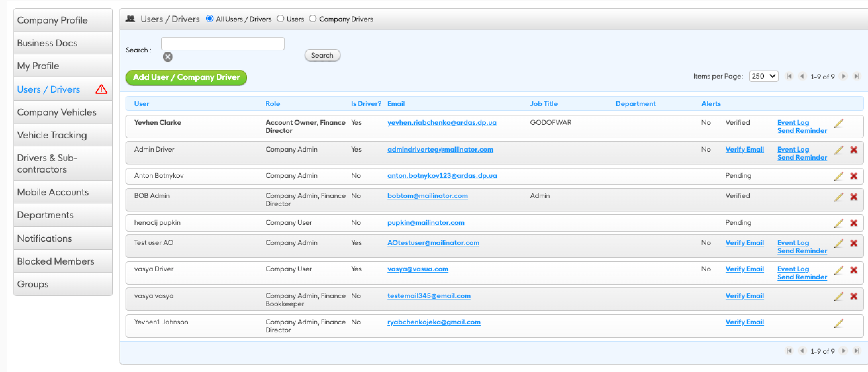Sort by the Email column header
The width and height of the screenshot is (868, 372).
(x=396, y=104)
